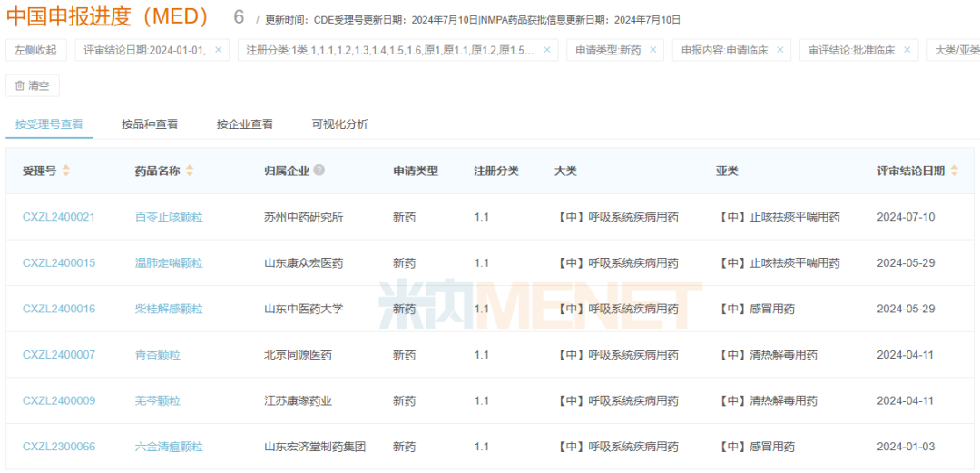Select company cell 山东中医药大学
The width and height of the screenshot is (980, 473).
point(304,309)
